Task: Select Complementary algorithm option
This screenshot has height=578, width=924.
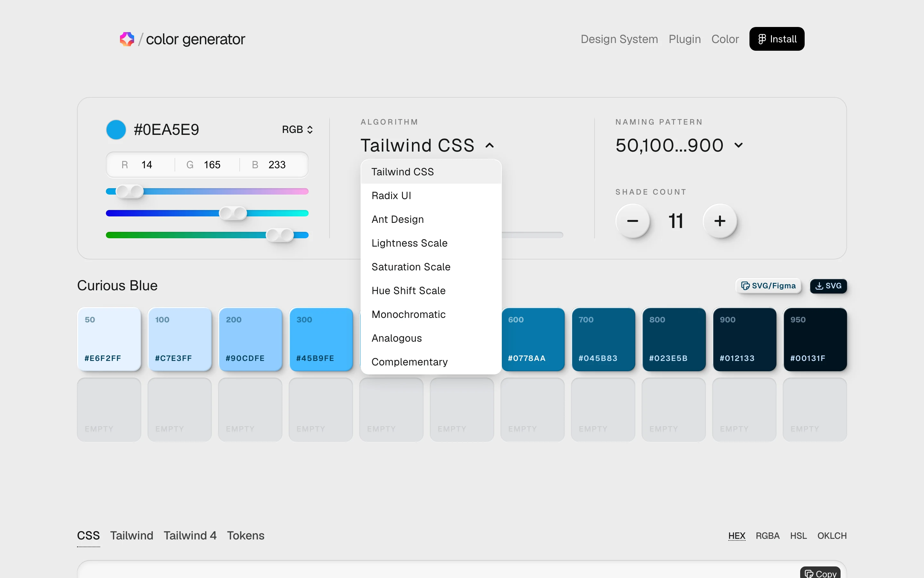Action: (x=431, y=362)
